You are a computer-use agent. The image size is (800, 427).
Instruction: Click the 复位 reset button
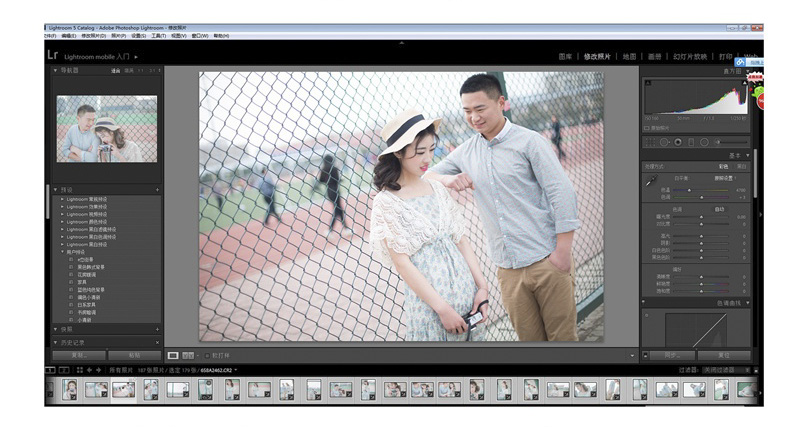coord(724,355)
